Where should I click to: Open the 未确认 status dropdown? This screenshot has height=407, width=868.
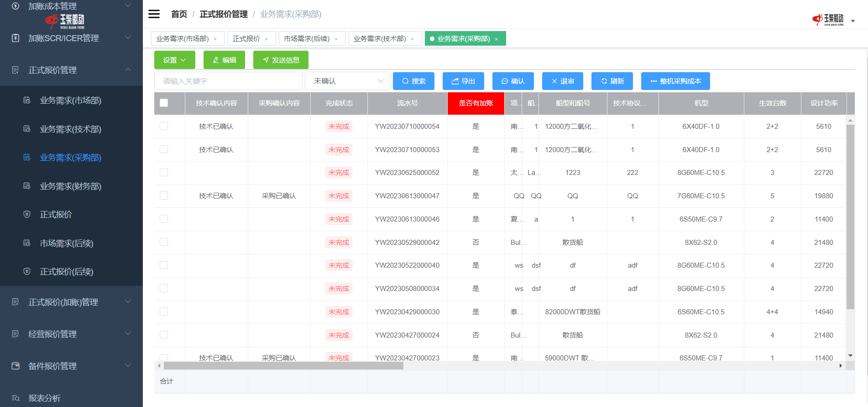[348, 81]
